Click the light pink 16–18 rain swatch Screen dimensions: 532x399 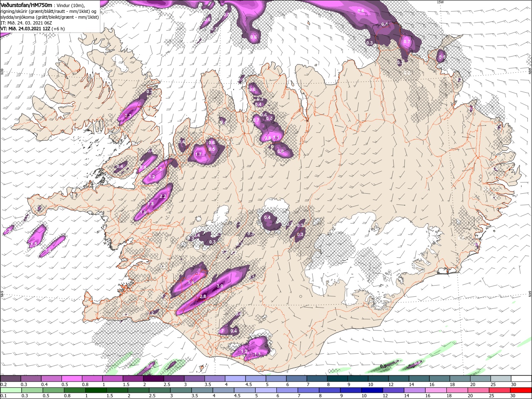436,390
